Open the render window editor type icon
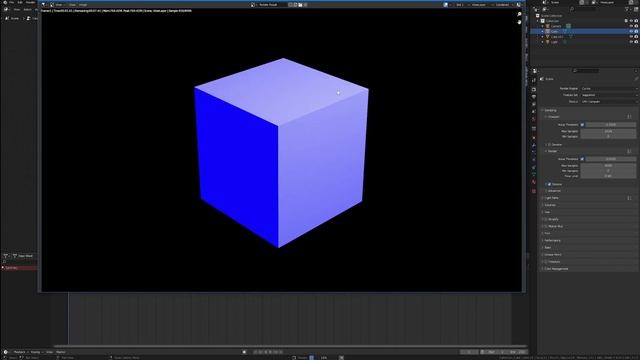 pos(44,5)
